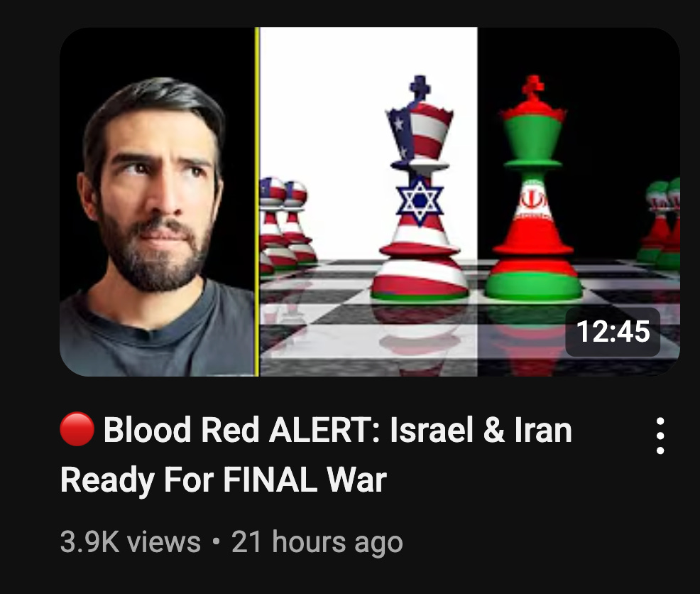Click the 'Israel & Iran' title words
Image resolution: width=700 pixels, height=594 pixels.
[481, 430]
